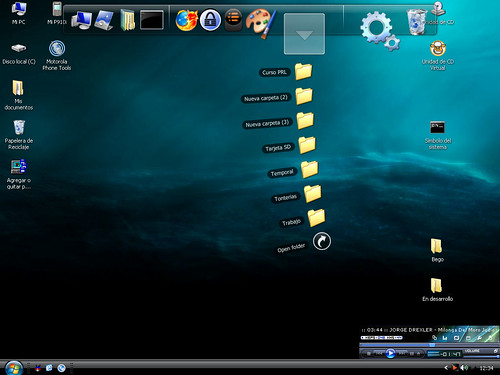This screenshot has width=500, height=375.
Task: Open the black console window dock icon
Action: point(152,20)
